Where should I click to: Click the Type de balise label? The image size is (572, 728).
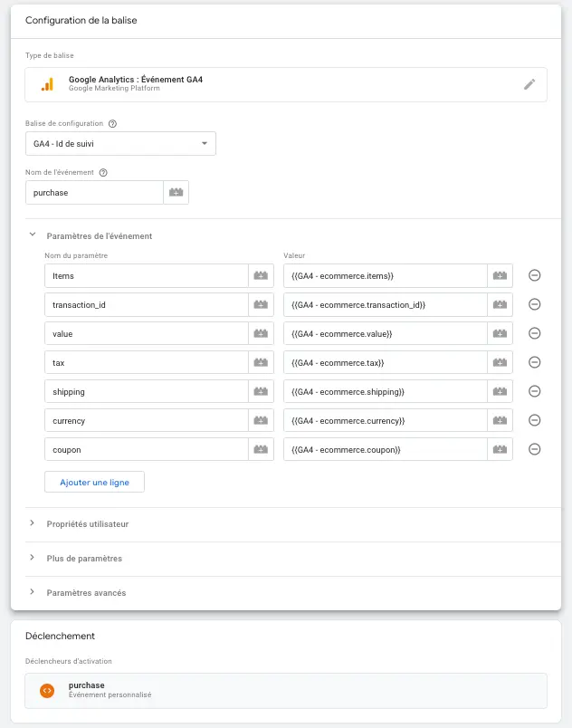pos(49,55)
